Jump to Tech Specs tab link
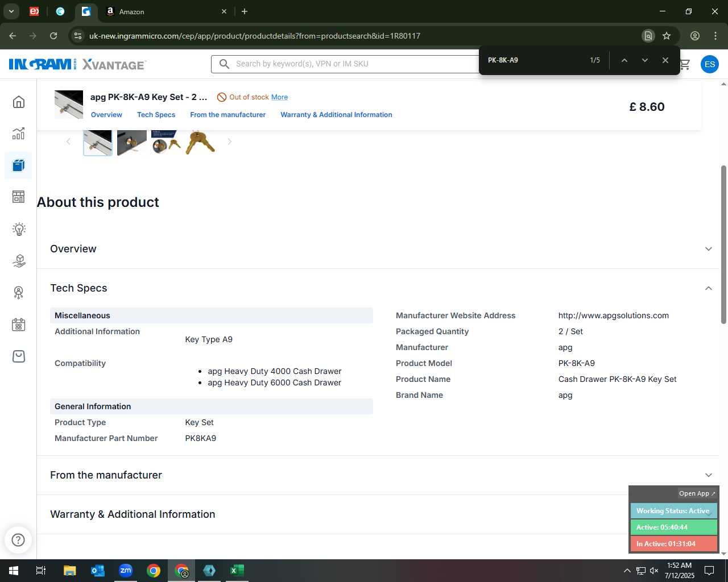This screenshot has width=728, height=582. (156, 115)
